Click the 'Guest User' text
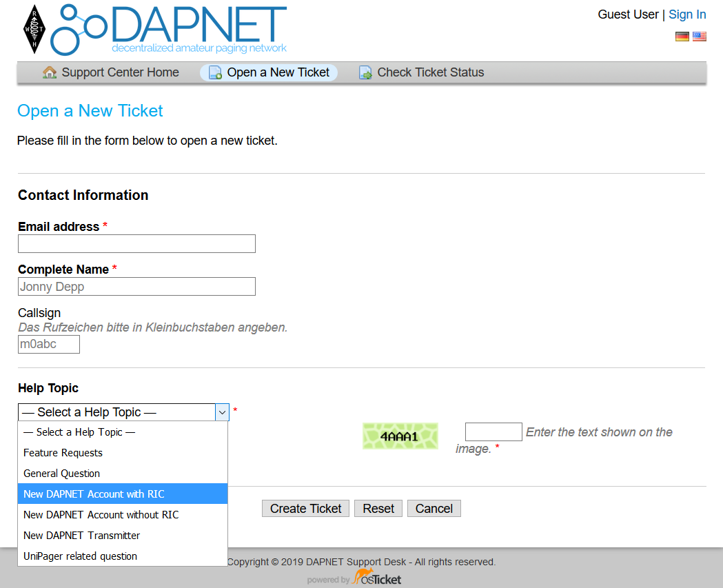Image resolution: width=723 pixels, height=588 pixels. click(628, 14)
